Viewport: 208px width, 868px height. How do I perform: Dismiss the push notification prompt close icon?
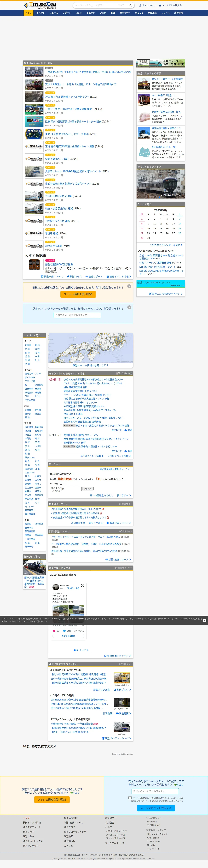[129, 286]
